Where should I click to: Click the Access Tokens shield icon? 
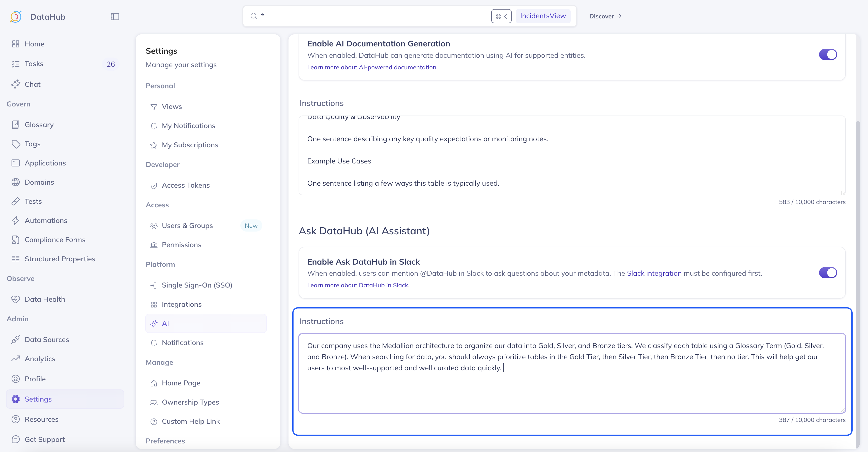click(154, 185)
